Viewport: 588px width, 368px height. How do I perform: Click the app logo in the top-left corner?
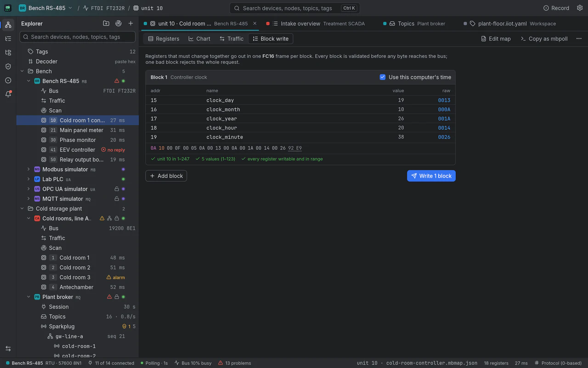coord(8,8)
